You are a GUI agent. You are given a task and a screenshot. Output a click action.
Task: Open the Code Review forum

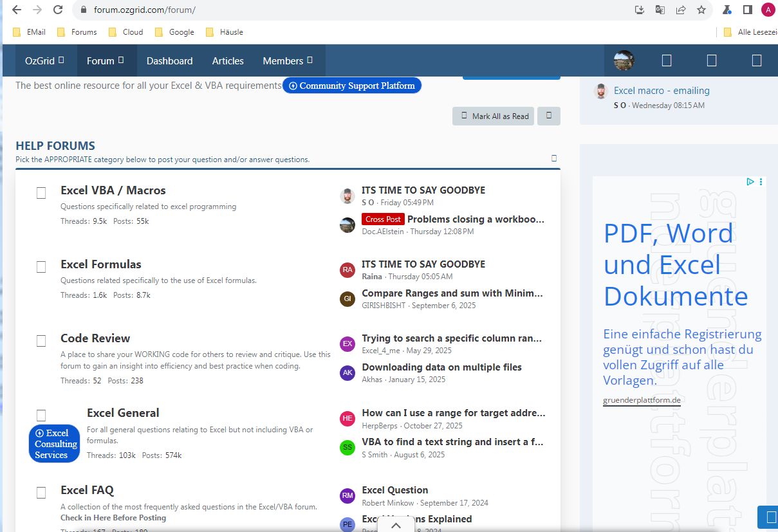95,338
